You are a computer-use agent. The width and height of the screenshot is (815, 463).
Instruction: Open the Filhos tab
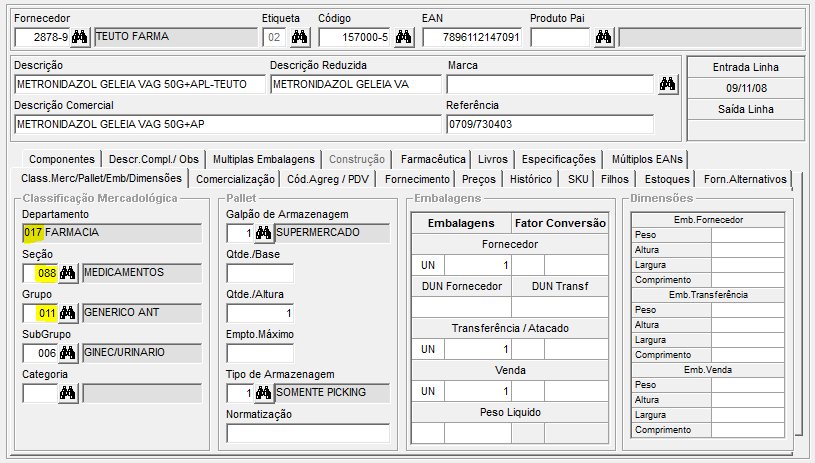pos(615,179)
